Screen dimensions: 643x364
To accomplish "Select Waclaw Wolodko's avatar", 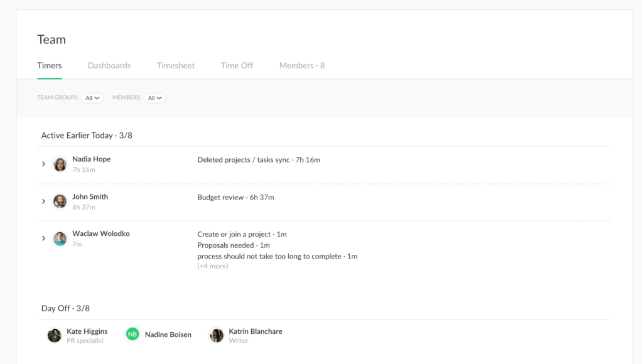I will 60,238.
